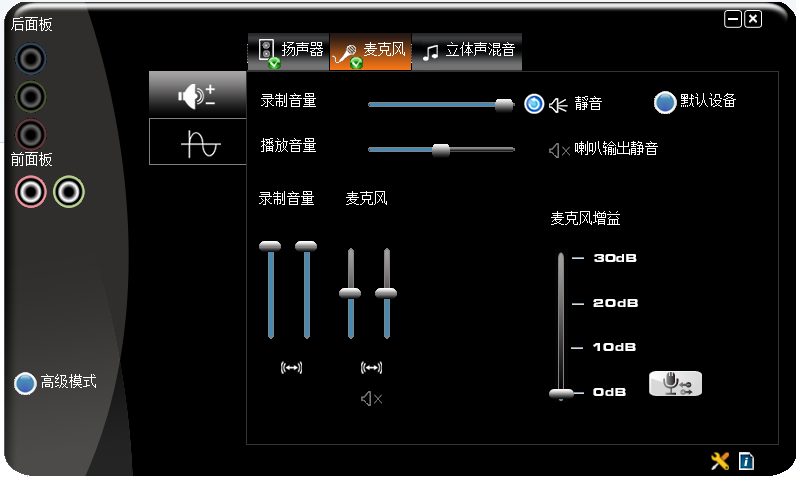The height and width of the screenshot is (477, 796).
Task: Toggle channel link under 麦克风 sliders
Action: [x=371, y=367]
